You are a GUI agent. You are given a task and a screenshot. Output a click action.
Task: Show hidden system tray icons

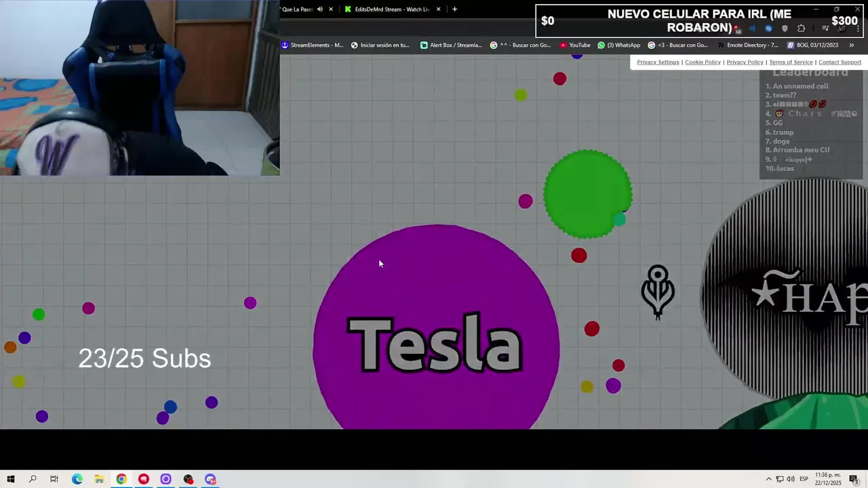pyautogui.click(x=768, y=479)
